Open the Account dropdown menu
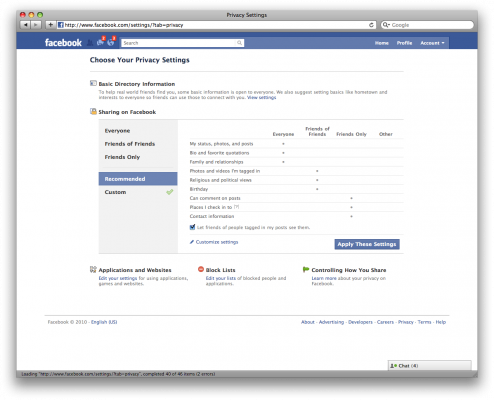The width and height of the screenshot is (494, 400). coord(432,43)
